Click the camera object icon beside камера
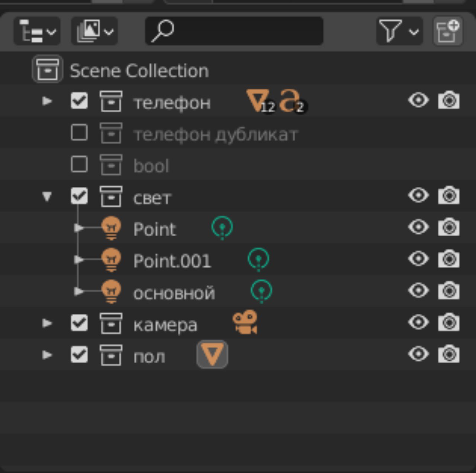 [x=245, y=322]
